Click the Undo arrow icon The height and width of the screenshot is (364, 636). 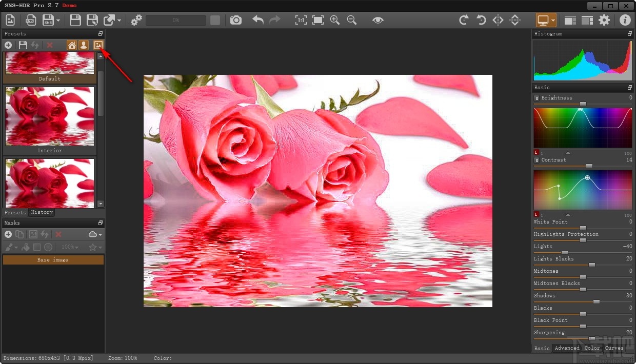[x=257, y=20]
